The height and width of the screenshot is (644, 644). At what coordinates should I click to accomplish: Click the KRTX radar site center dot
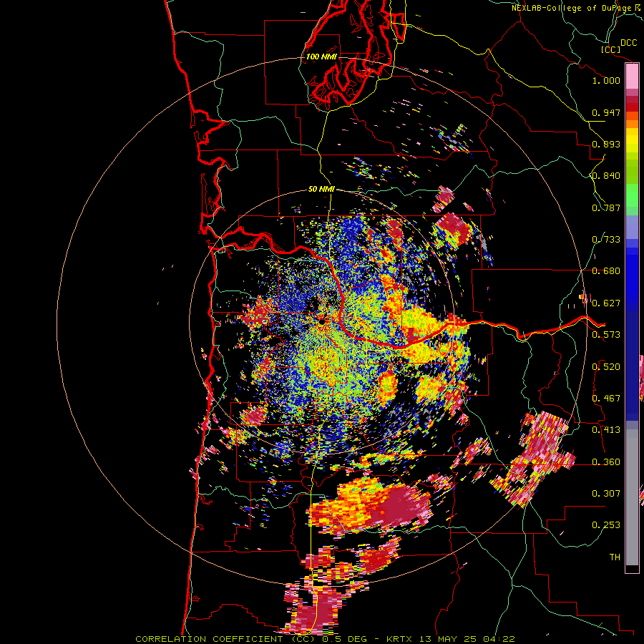point(322,323)
